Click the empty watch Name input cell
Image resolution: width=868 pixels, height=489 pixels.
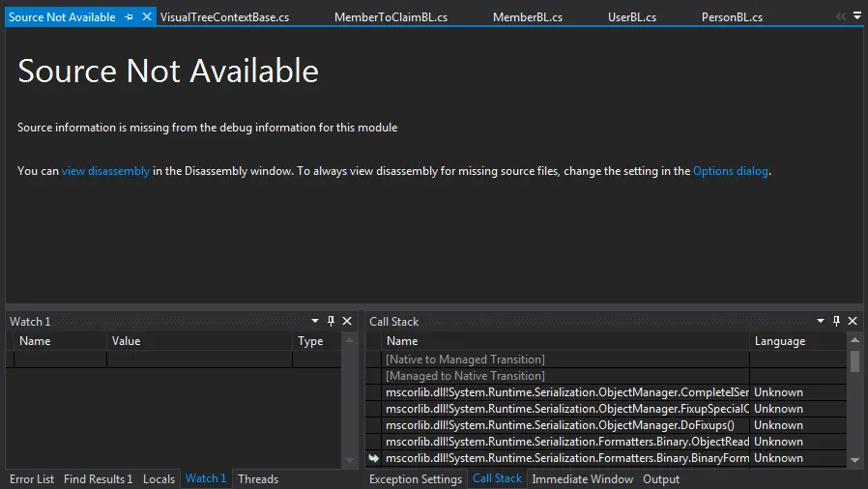[60, 360]
